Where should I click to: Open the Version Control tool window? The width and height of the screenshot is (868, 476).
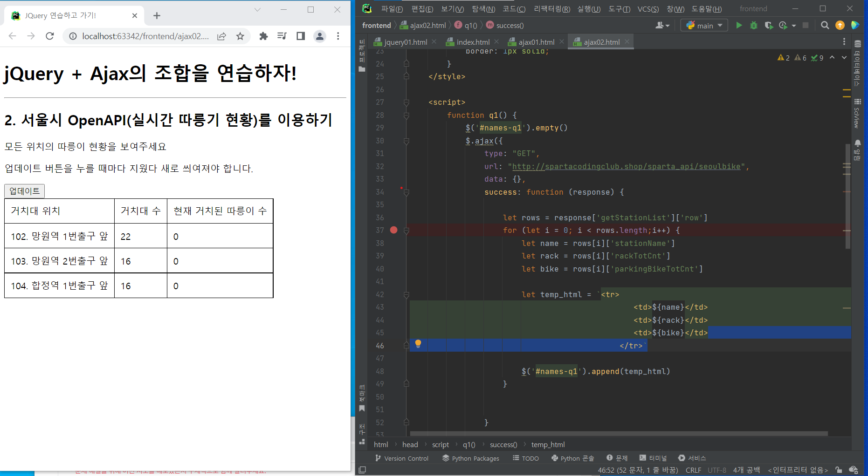click(x=401, y=458)
